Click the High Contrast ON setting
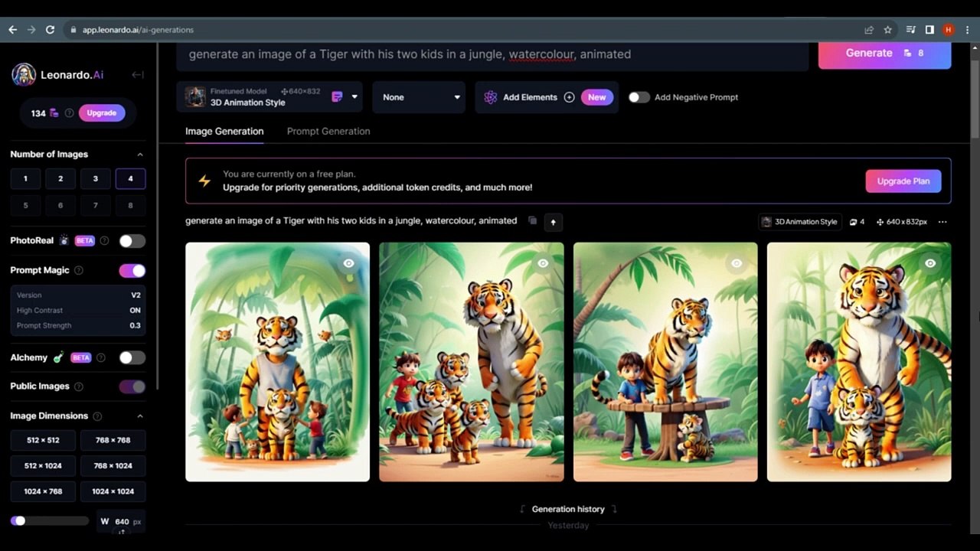This screenshot has height=551, width=980. (x=78, y=310)
